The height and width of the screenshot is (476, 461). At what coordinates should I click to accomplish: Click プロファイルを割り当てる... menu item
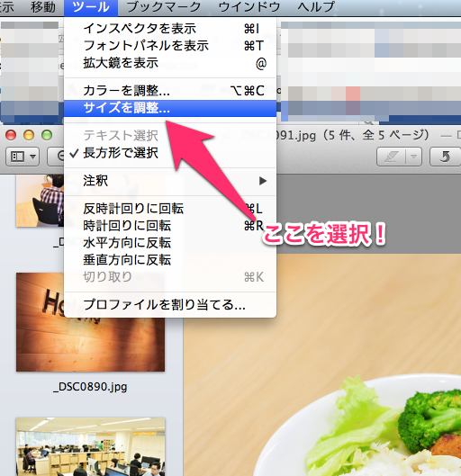(x=170, y=305)
